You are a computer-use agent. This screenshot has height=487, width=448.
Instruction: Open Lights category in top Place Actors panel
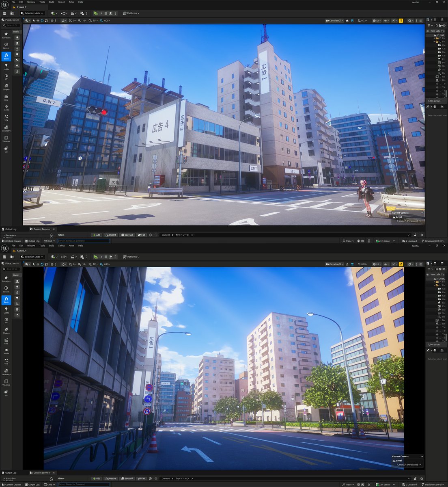[6, 67]
